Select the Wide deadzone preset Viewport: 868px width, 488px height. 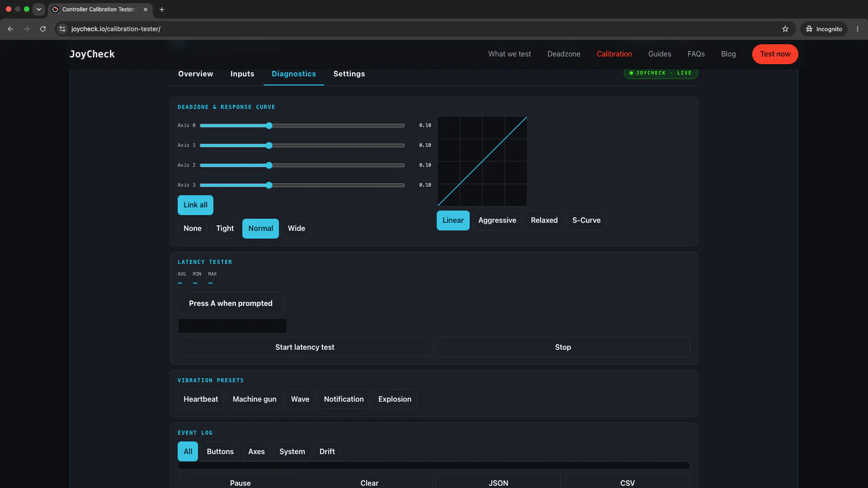297,229
